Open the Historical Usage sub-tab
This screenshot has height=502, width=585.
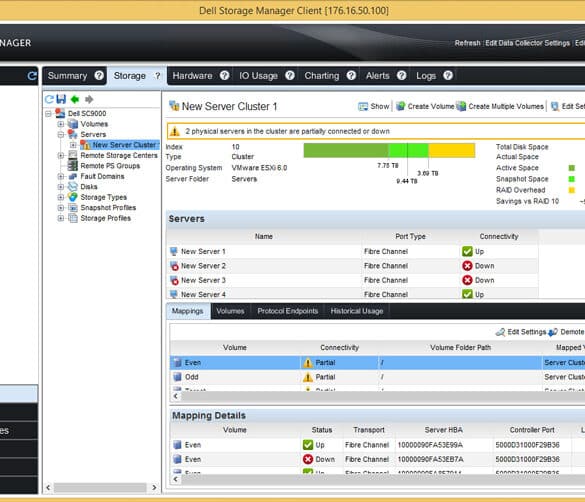pyautogui.click(x=357, y=311)
